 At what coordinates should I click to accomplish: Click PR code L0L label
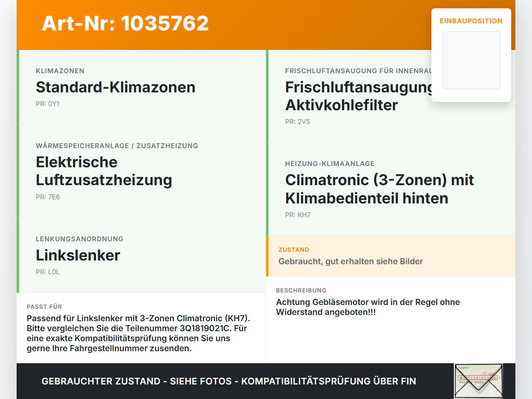click(48, 272)
